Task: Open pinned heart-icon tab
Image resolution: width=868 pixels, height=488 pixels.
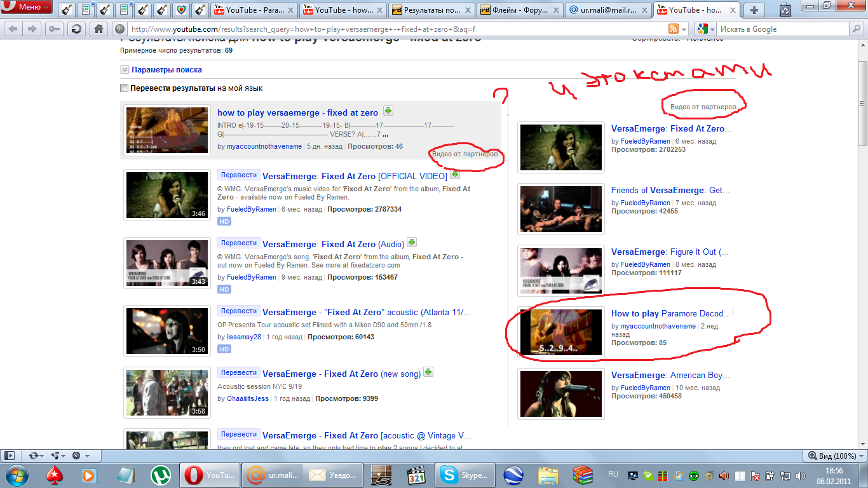Action: pyautogui.click(x=181, y=10)
